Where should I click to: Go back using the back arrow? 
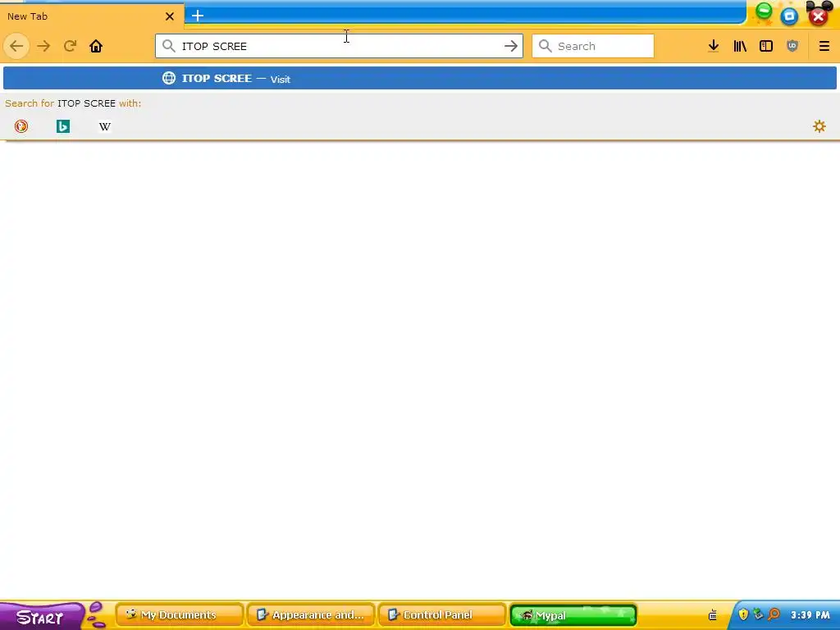(x=16, y=46)
